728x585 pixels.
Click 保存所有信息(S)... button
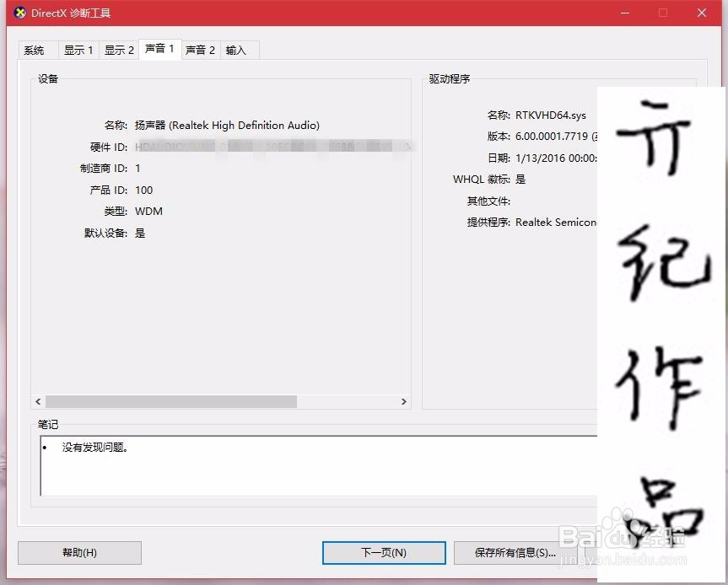pyautogui.click(x=515, y=552)
